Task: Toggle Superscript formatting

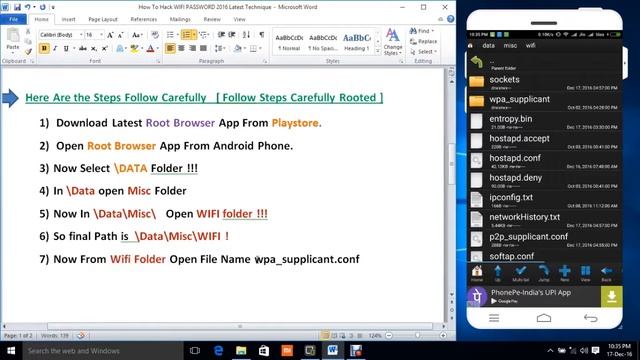Action: (104, 49)
